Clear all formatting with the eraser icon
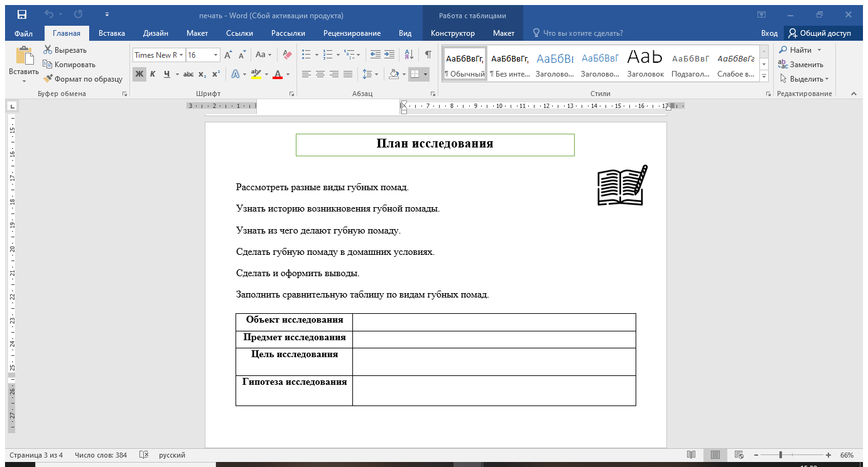This screenshot has height=467, width=868. [287, 55]
